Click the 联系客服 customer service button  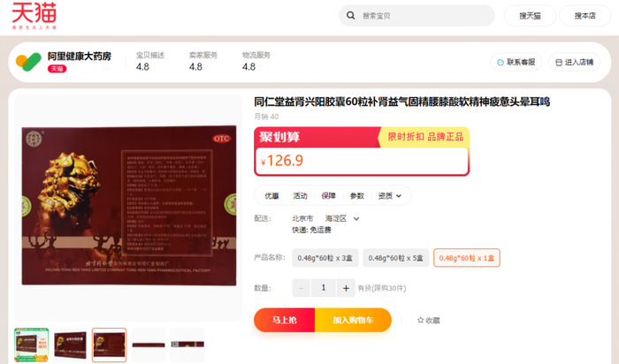[516, 63]
